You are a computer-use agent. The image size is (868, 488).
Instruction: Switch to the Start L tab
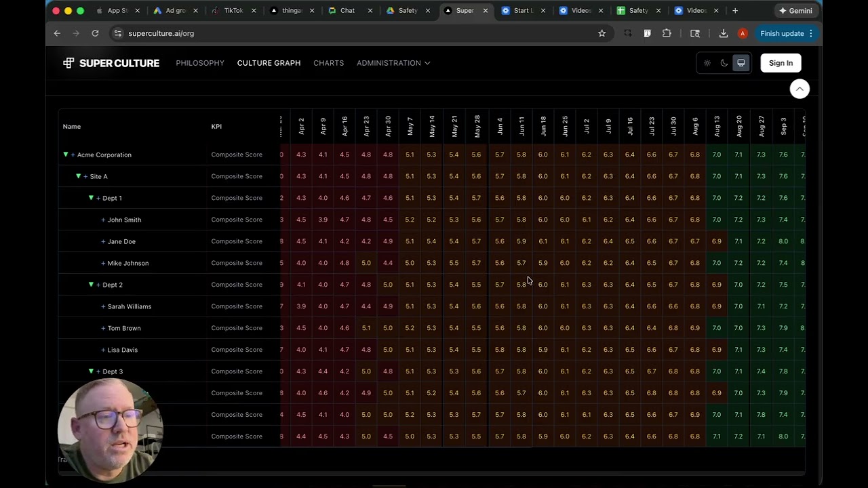pyautogui.click(x=522, y=11)
